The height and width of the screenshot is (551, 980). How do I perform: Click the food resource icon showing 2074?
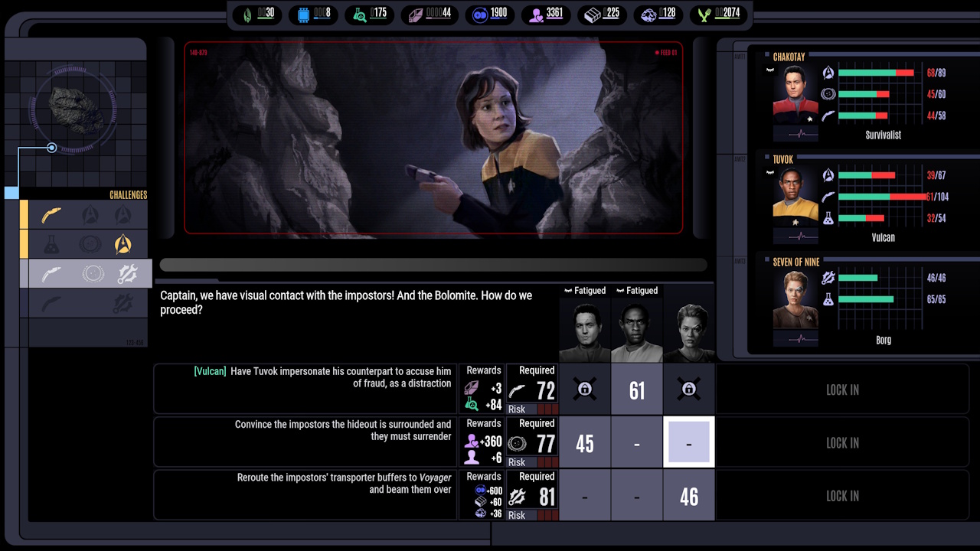(705, 14)
